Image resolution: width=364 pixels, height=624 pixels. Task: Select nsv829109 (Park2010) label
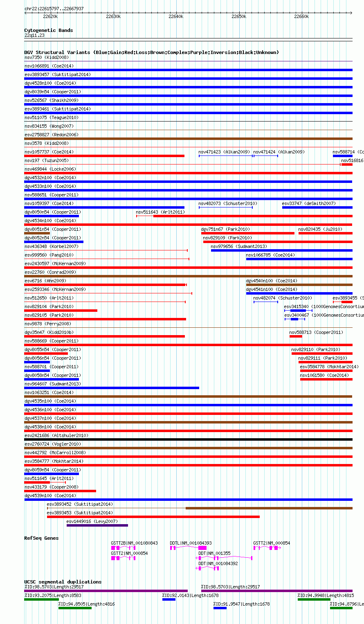click(x=227, y=238)
